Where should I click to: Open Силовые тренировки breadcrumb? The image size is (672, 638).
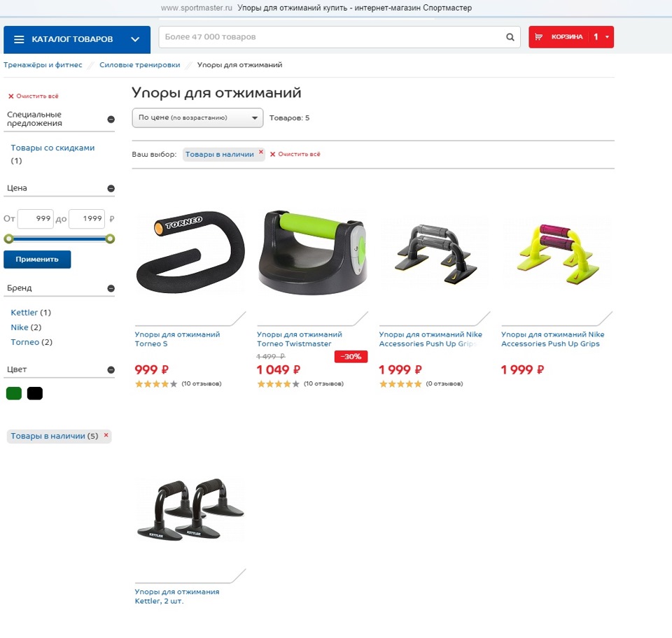tap(140, 65)
